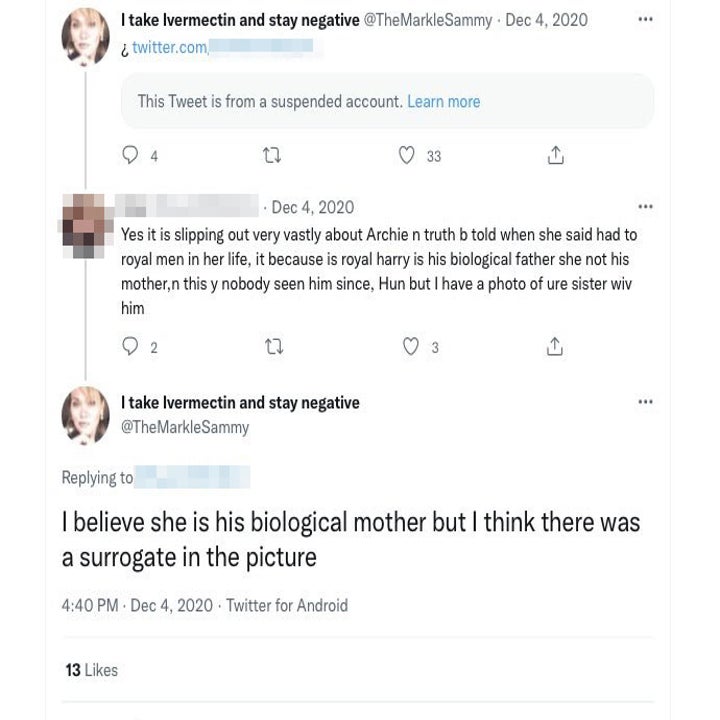The width and height of the screenshot is (720, 720).
Task: Open more options for the top tweet
Action: [x=645, y=20]
